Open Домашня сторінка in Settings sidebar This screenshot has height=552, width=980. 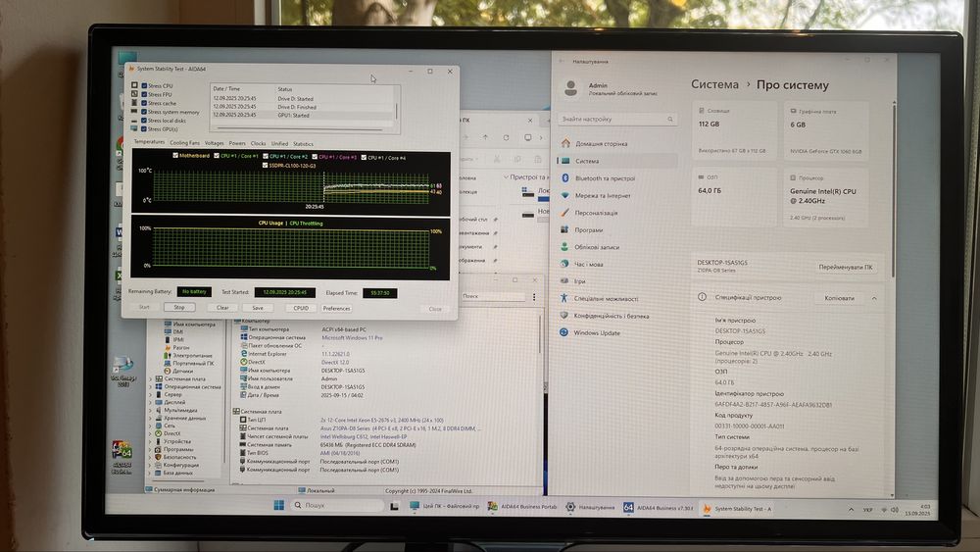(601, 144)
